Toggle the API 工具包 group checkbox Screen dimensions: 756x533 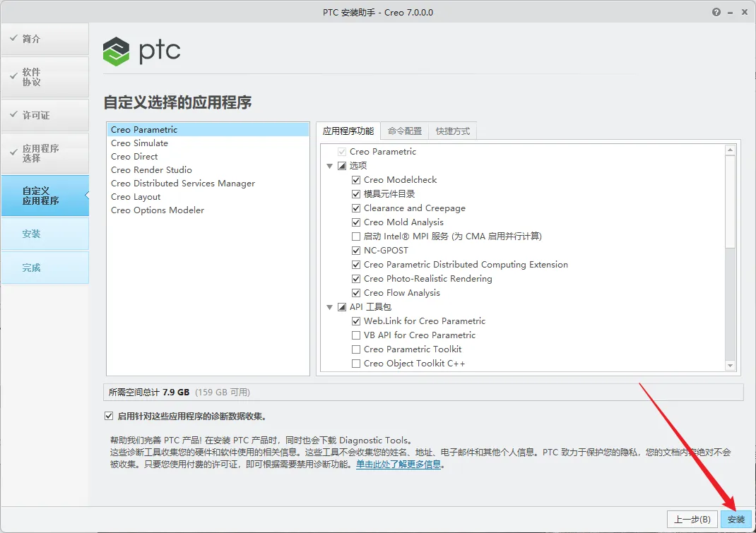[342, 307]
